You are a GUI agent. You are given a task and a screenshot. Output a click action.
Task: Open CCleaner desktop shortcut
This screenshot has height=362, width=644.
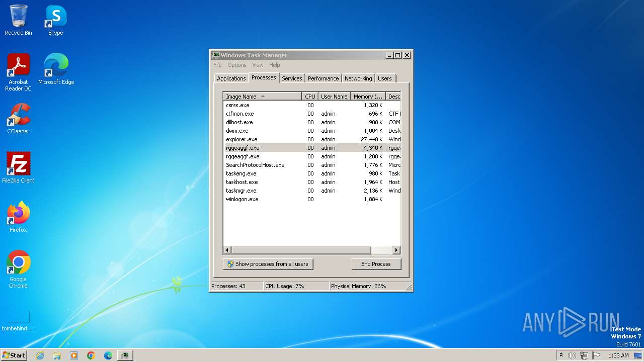click(18, 119)
